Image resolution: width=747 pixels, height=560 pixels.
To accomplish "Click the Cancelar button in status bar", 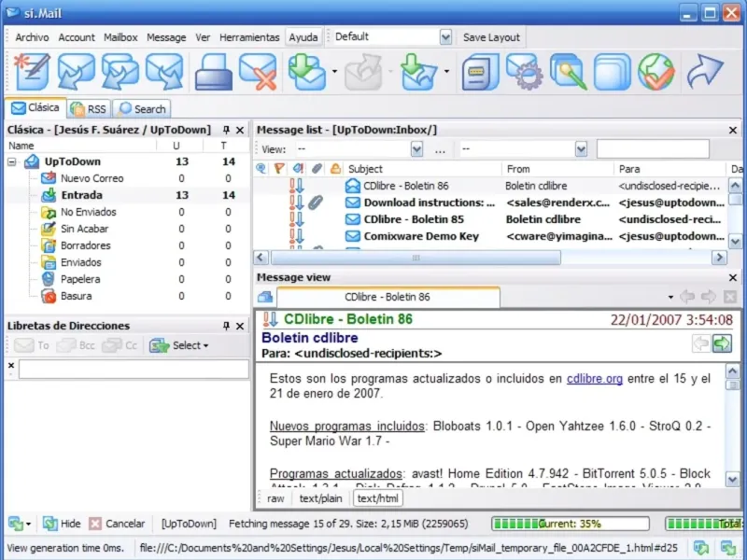I will coord(116,524).
